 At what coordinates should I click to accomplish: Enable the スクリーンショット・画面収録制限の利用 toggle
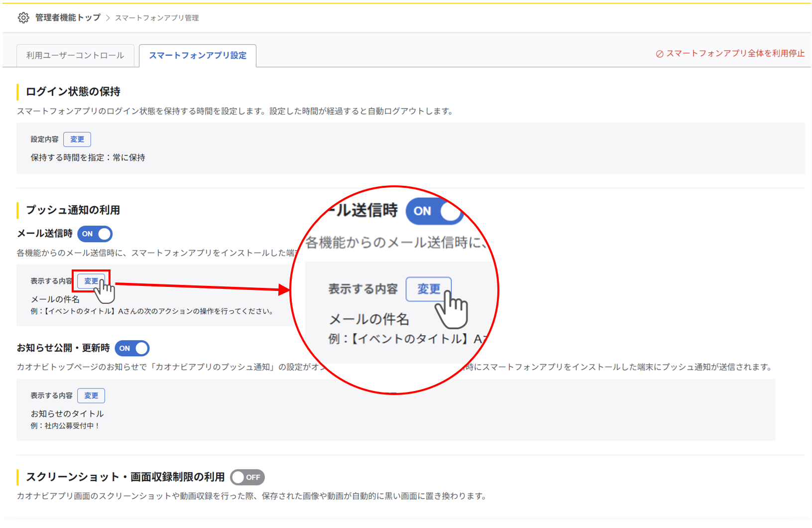pyautogui.click(x=248, y=477)
